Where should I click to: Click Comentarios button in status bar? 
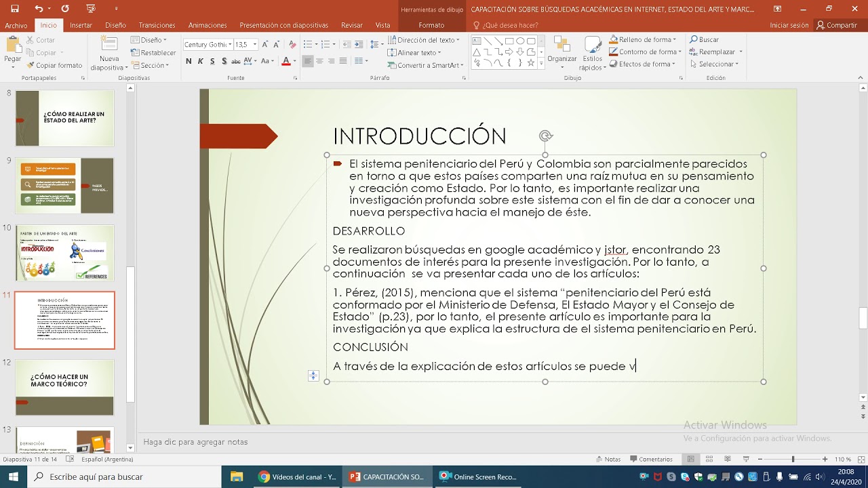point(651,459)
